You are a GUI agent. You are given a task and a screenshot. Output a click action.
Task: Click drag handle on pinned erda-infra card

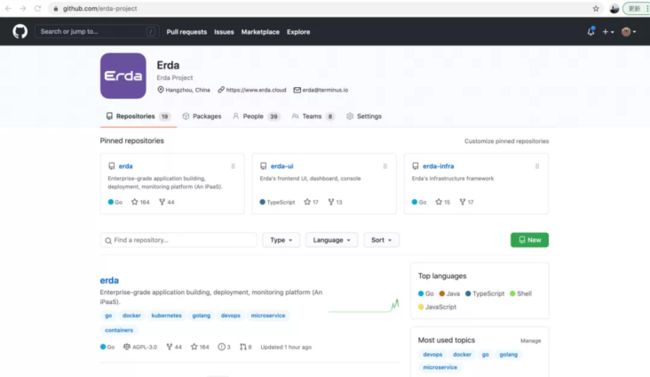point(537,166)
